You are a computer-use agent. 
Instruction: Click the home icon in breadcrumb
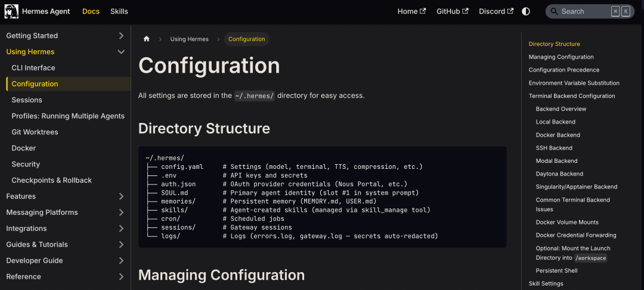146,39
